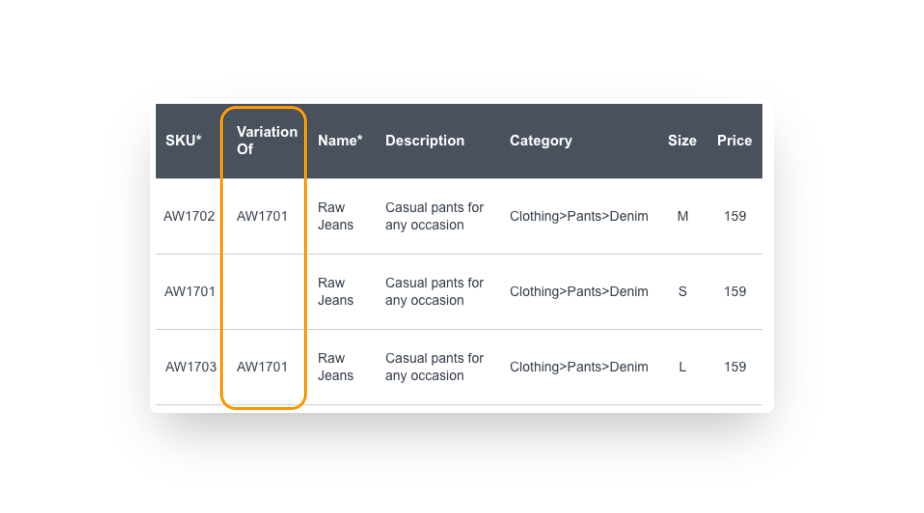Click the AW1701 Variation Of cell in first row
This screenshot has height=513, width=924.
click(x=262, y=216)
